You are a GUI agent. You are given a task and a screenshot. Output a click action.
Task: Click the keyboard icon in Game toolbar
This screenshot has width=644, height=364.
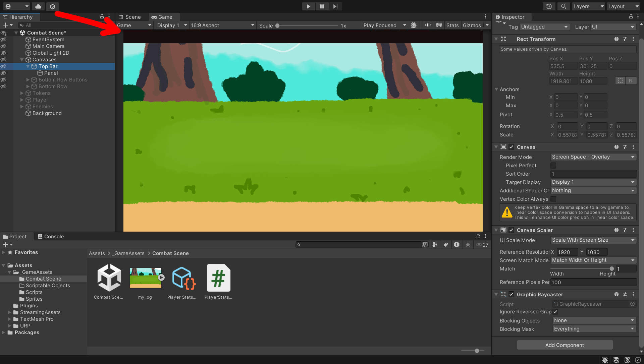pos(439,25)
